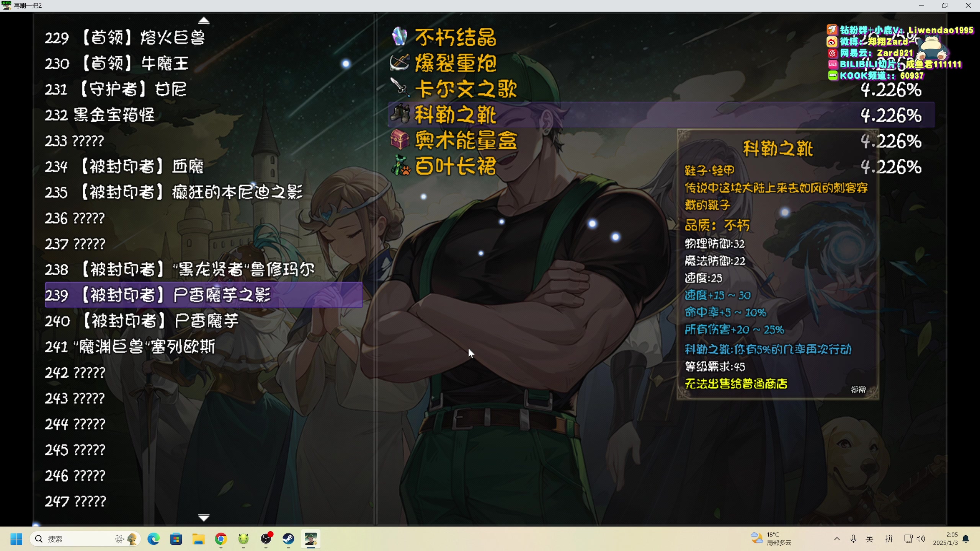Open OBS Studio from taskbar

point(266,539)
